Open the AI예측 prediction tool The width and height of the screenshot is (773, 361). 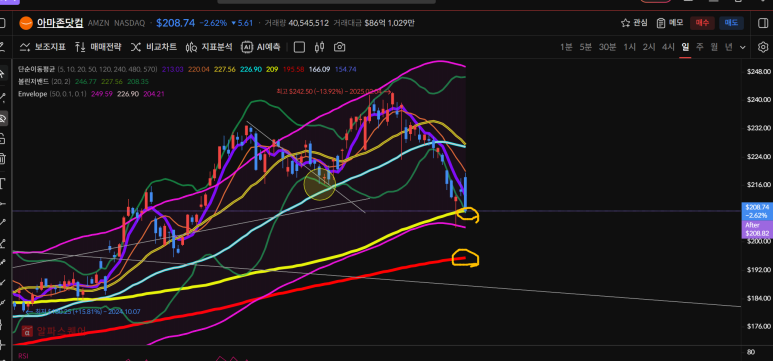coord(261,47)
